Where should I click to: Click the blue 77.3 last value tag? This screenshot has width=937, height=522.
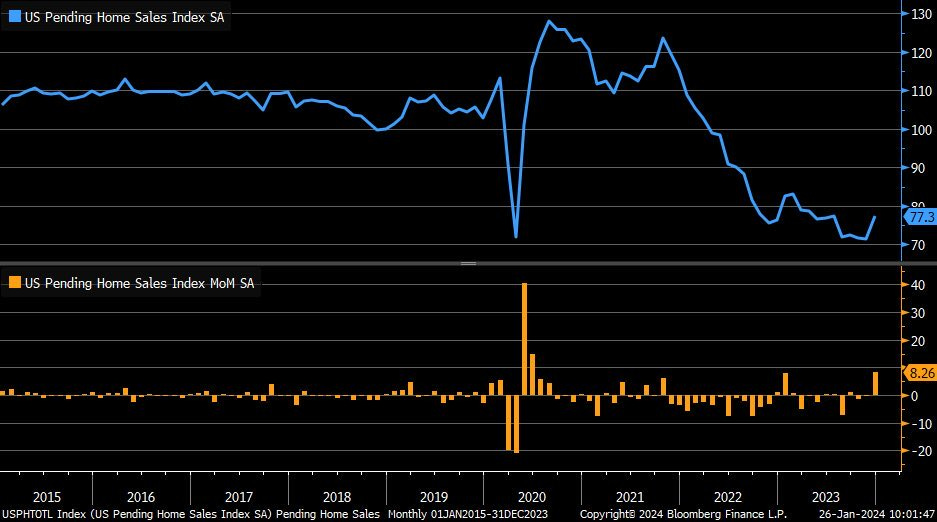point(919,217)
